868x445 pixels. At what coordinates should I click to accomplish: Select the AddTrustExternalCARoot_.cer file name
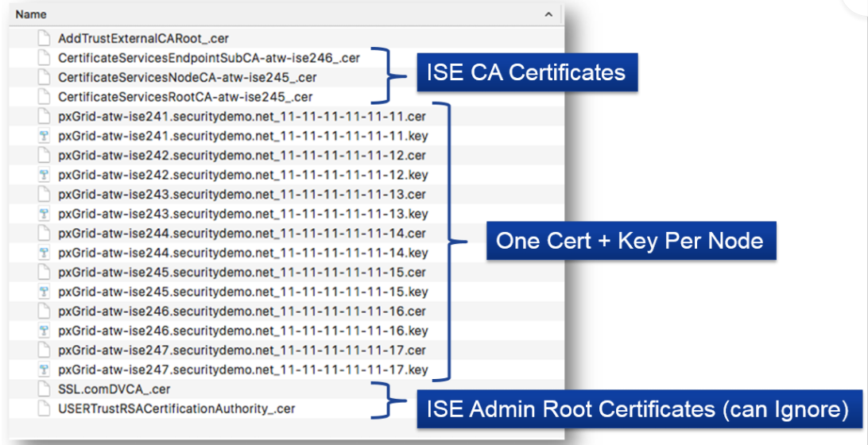click(x=143, y=39)
